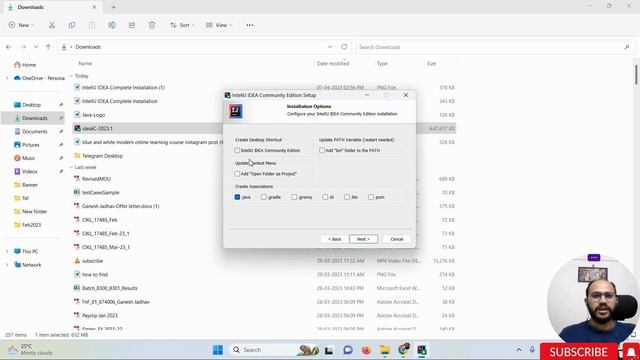Click the Explorer vertical scrollbar thumb
This screenshot has width=640, height=360.
(x=636, y=75)
